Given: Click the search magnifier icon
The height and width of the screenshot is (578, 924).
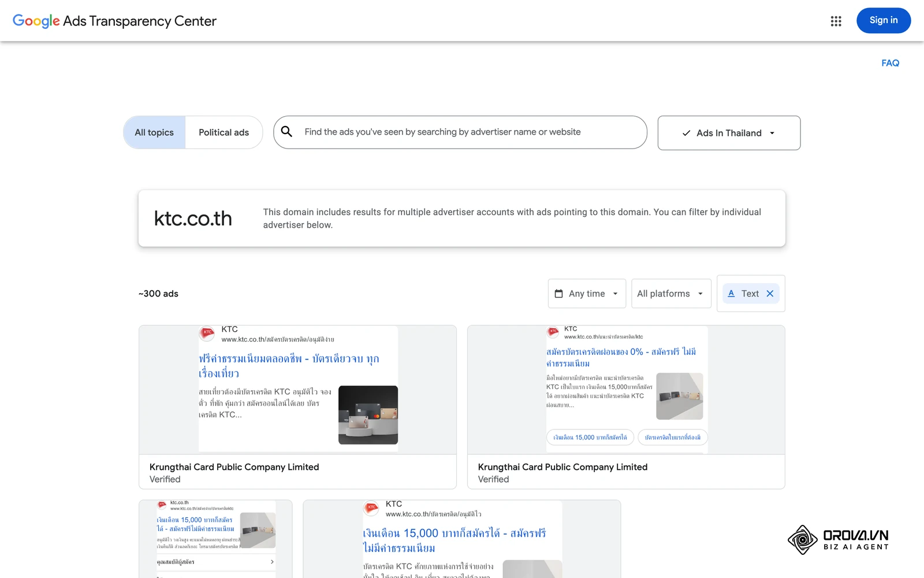Looking at the screenshot, I should [x=286, y=132].
